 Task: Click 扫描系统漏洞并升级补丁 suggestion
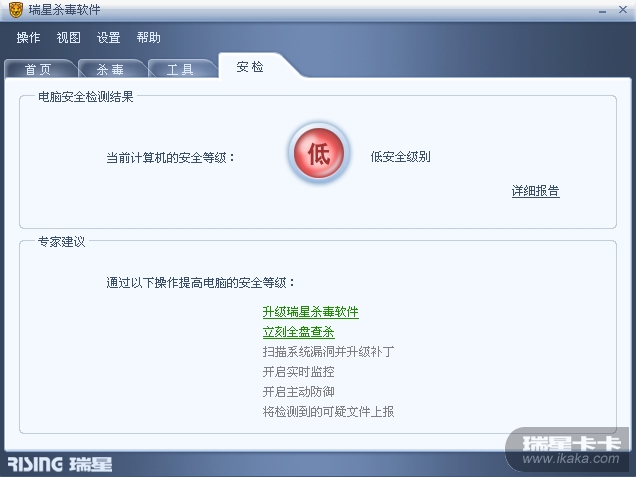(329, 351)
